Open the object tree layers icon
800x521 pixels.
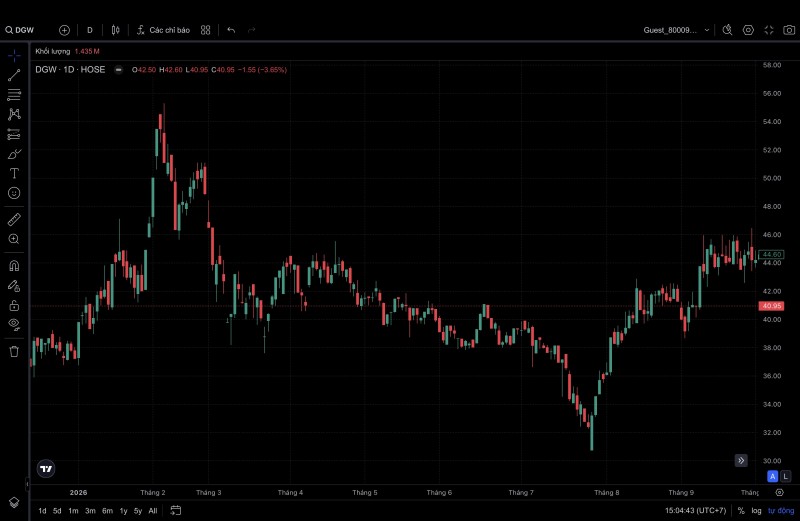tap(14, 503)
